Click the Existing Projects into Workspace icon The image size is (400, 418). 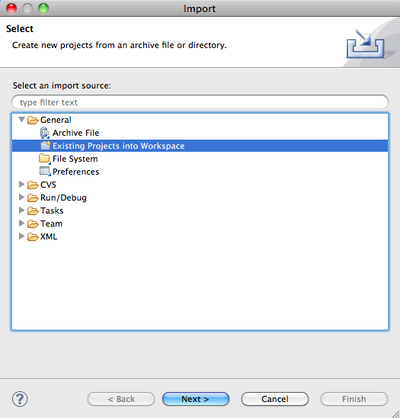(x=45, y=146)
